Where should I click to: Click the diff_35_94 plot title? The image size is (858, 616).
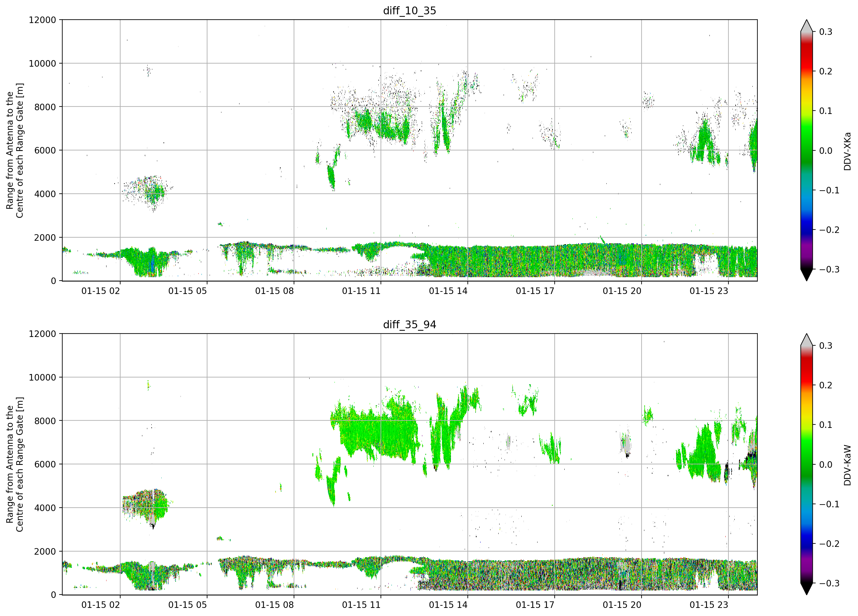click(x=409, y=325)
